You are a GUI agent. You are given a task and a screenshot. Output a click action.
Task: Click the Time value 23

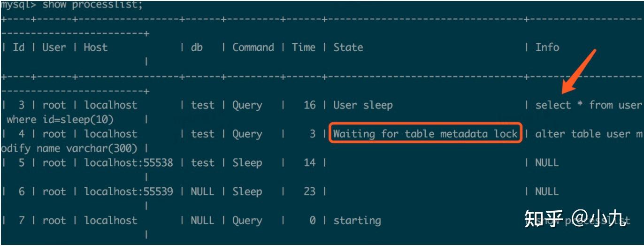tap(309, 191)
